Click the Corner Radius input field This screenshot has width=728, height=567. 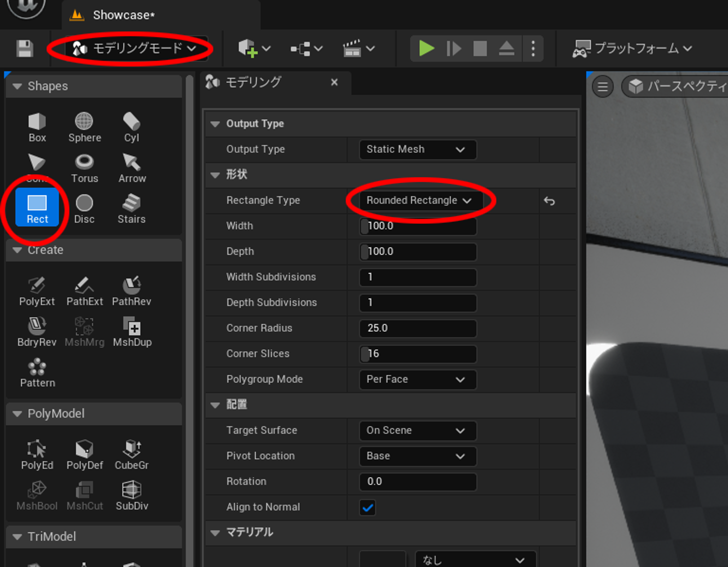point(417,328)
